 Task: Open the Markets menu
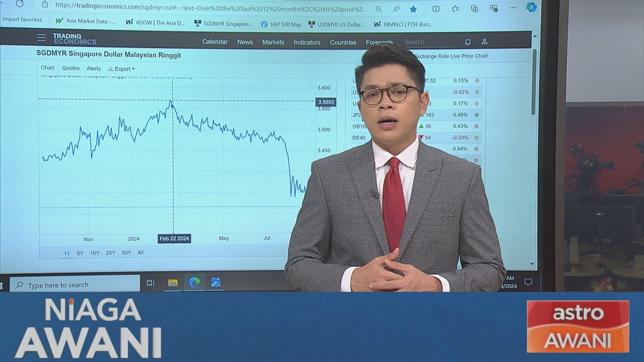point(273,42)
